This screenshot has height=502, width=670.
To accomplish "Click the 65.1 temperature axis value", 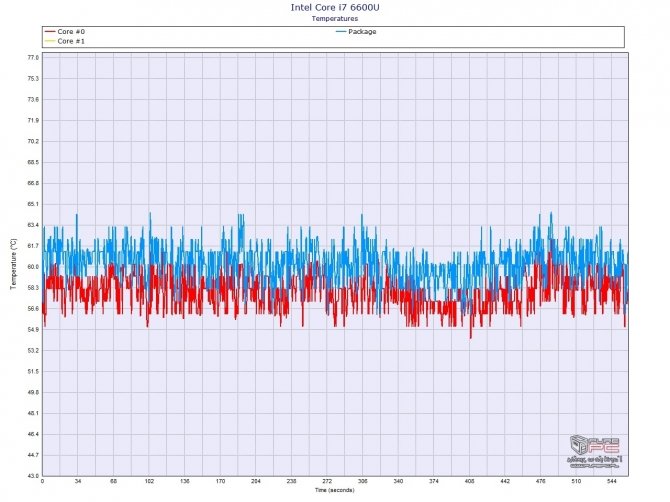I will point(33,204).
